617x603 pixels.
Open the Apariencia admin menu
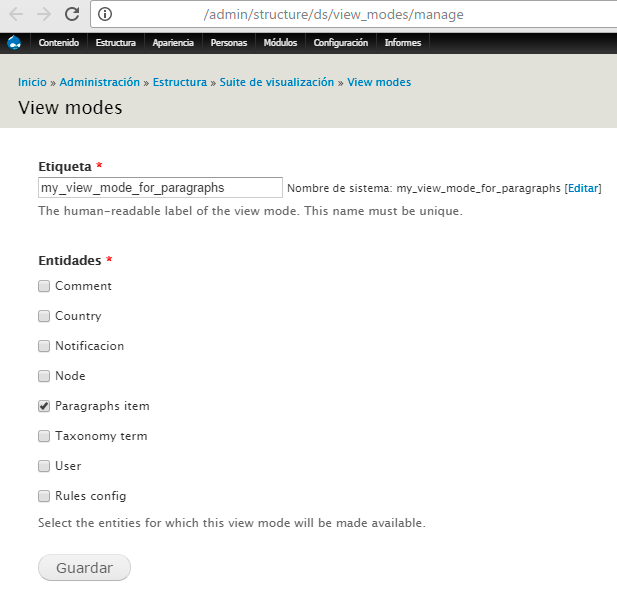[173, 43]
